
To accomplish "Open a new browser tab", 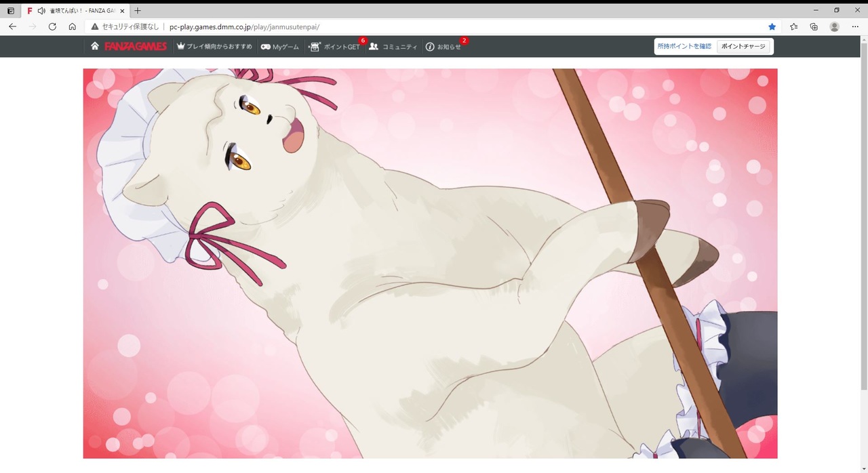I will pos(138,11).
